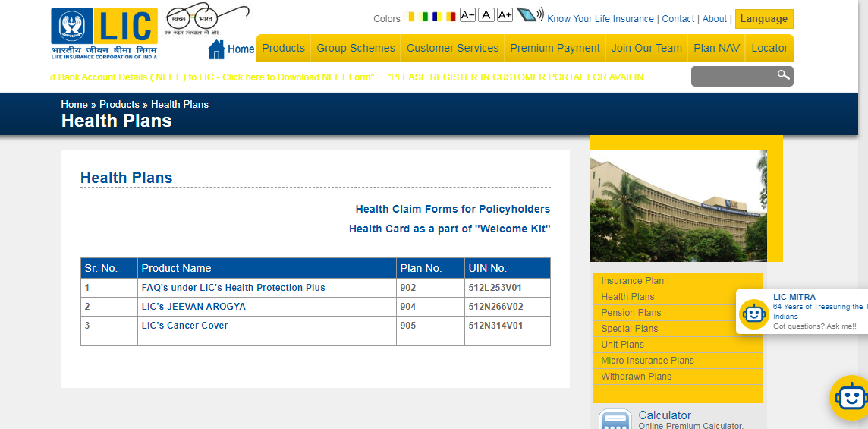The width and height of the screenshot is (868, 429).
Task: Click plan number 904 cell
Action: coord(431,307)
